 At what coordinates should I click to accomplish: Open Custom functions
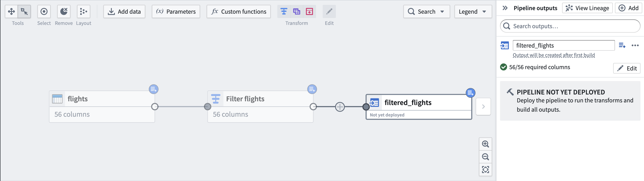coord(239,11)
